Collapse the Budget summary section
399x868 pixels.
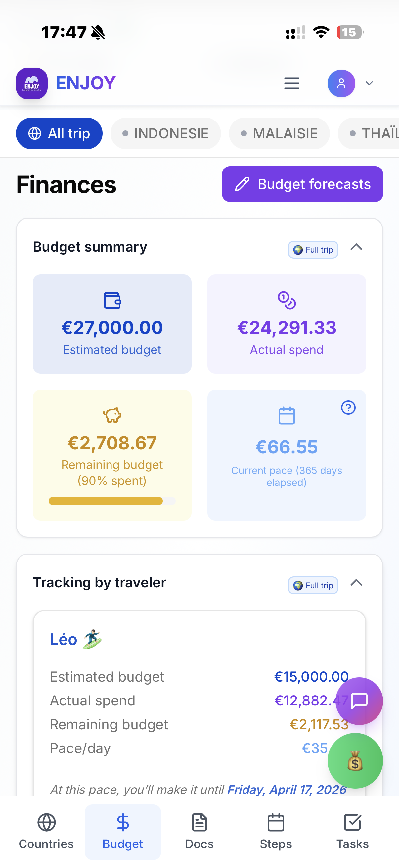[356, 247]
